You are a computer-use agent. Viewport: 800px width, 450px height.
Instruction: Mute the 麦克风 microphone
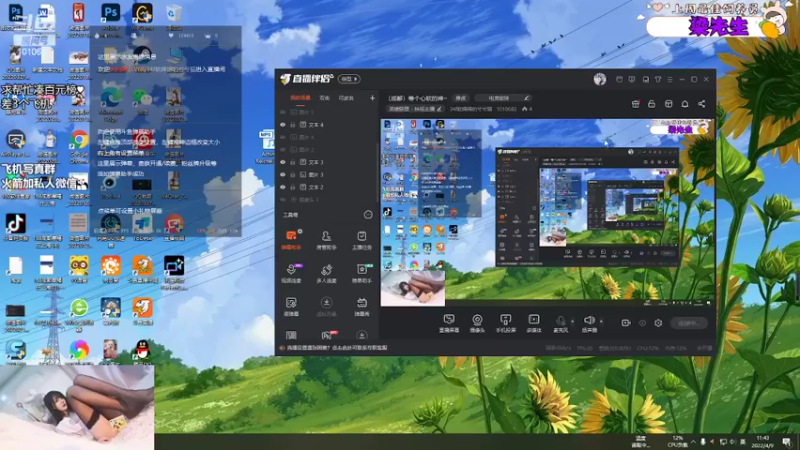560,323
